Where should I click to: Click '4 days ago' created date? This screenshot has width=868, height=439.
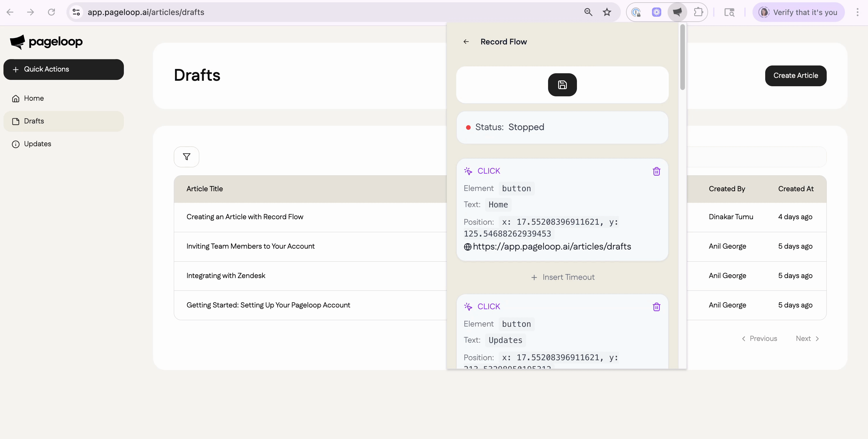coord(795,217)
